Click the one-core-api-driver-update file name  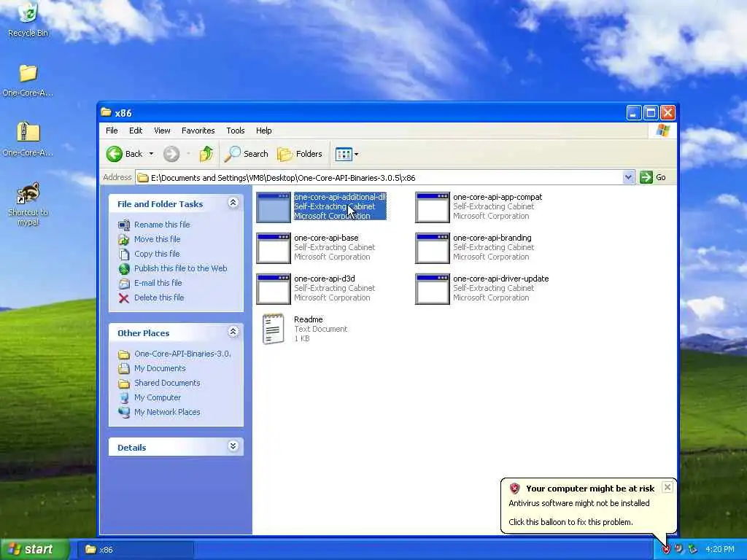pyautogui.click(x=500, y=279)
